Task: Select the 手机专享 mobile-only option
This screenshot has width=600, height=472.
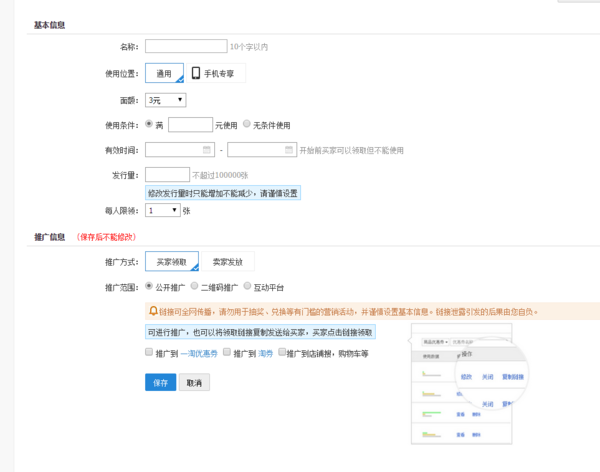Action: (216, 73)
